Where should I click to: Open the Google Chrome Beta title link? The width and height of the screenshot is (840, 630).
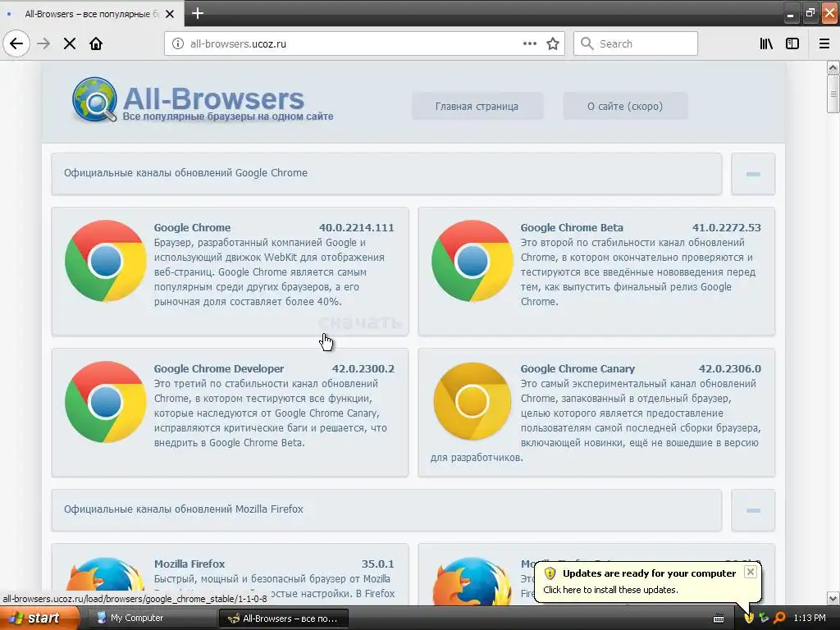(x=572, y=228)
